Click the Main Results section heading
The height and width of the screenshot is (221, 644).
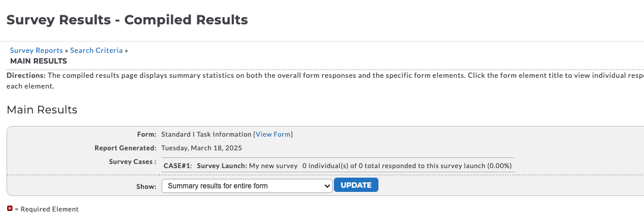42,110
